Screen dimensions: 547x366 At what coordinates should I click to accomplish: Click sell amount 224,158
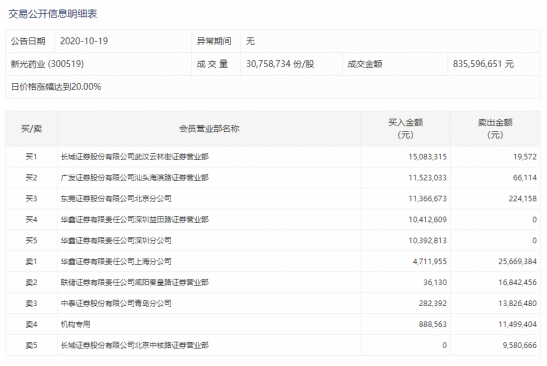(523, 199)
